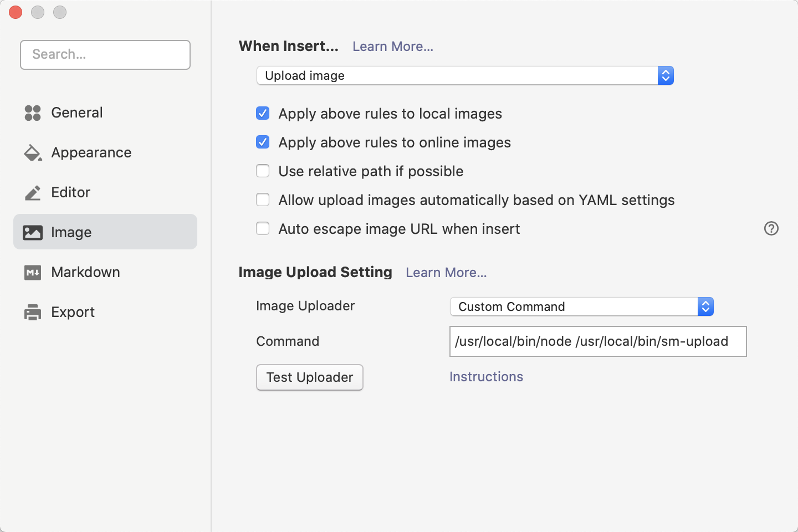Open the help question mark icon
The image size is (798, 532).
(771, 228)
